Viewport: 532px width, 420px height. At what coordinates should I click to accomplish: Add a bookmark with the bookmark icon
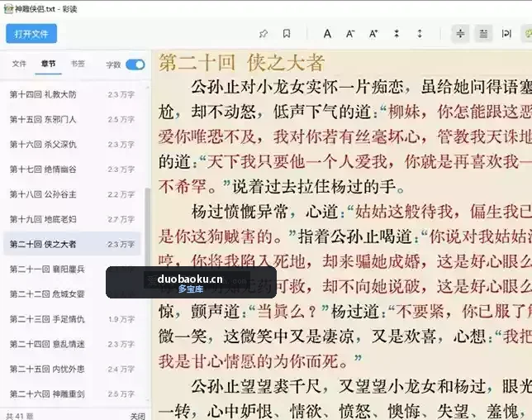coord(287,34)
